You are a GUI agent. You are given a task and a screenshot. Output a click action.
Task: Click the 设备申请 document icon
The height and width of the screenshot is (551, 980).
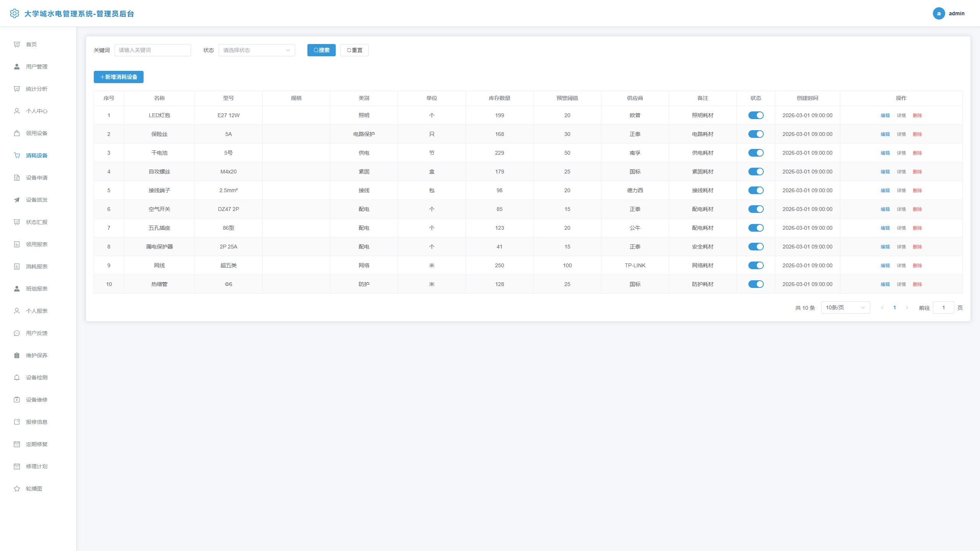pos(17,178)
